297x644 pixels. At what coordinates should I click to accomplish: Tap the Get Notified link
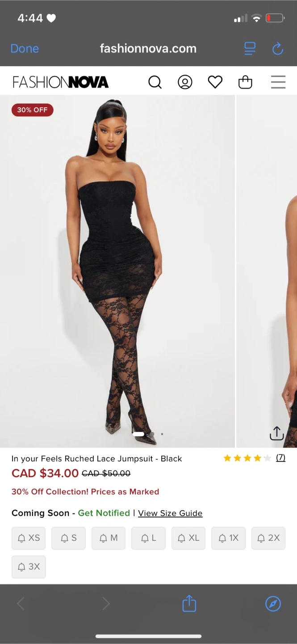click(x=104, y=513)
